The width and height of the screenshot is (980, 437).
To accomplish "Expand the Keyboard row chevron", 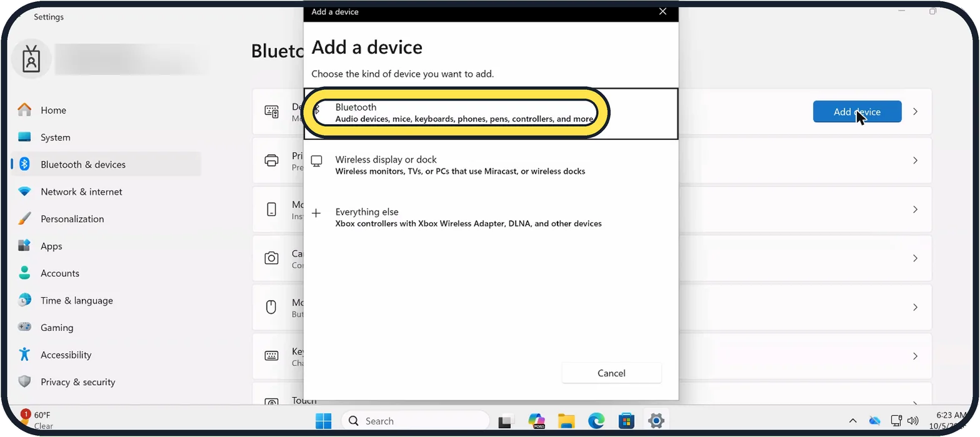I will tap(915, 356).
